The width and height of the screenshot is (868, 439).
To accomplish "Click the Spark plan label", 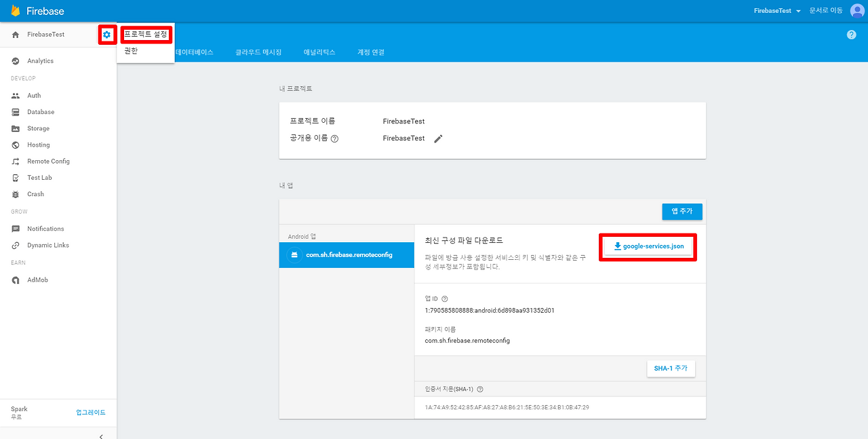I will click(x=19, y=409).
